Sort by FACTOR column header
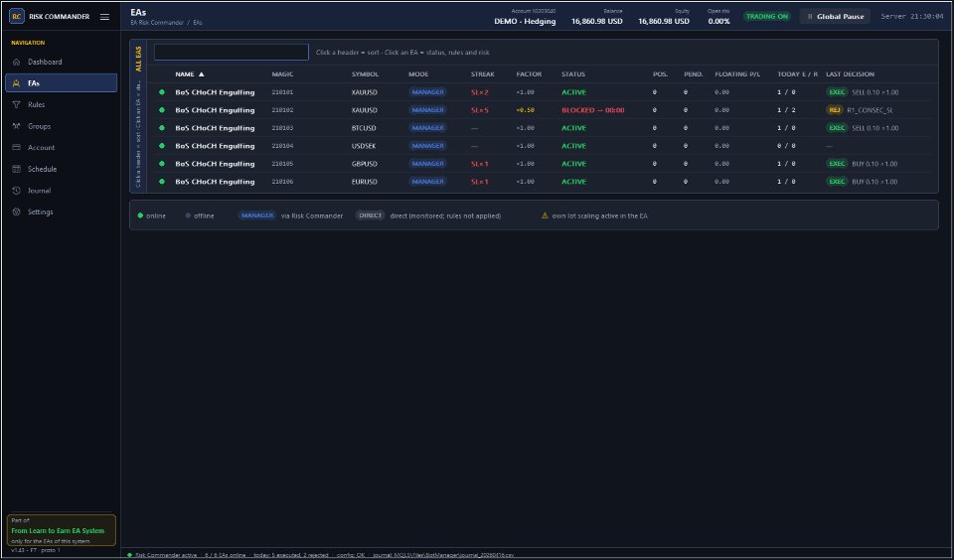This screenshot has height=560, width=954. coord(529,74)
